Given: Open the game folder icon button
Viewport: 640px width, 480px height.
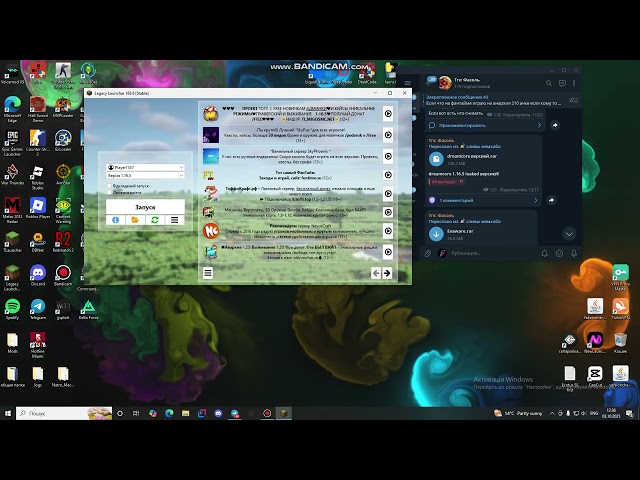Looking at the screenshot, I should 135,220.
